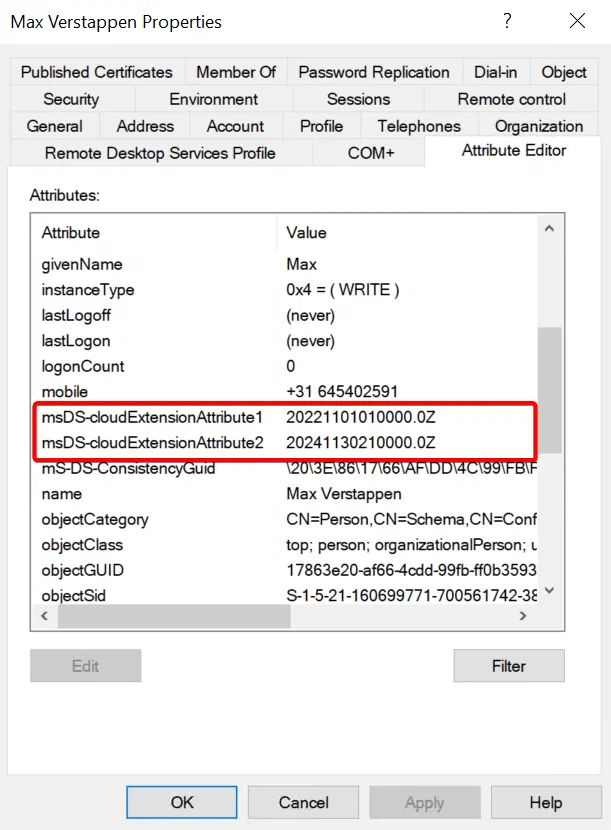The image size is (611, 830).
Task: Open Help for this dialog
Action: (x=546, y=802)
